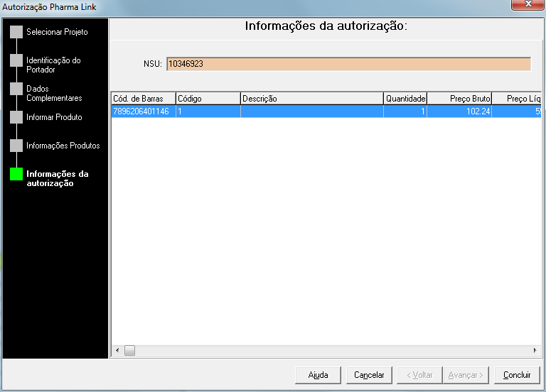Click the Ajuda button
The width and height of the screenshot is (546, 392).
coord(318,375)
